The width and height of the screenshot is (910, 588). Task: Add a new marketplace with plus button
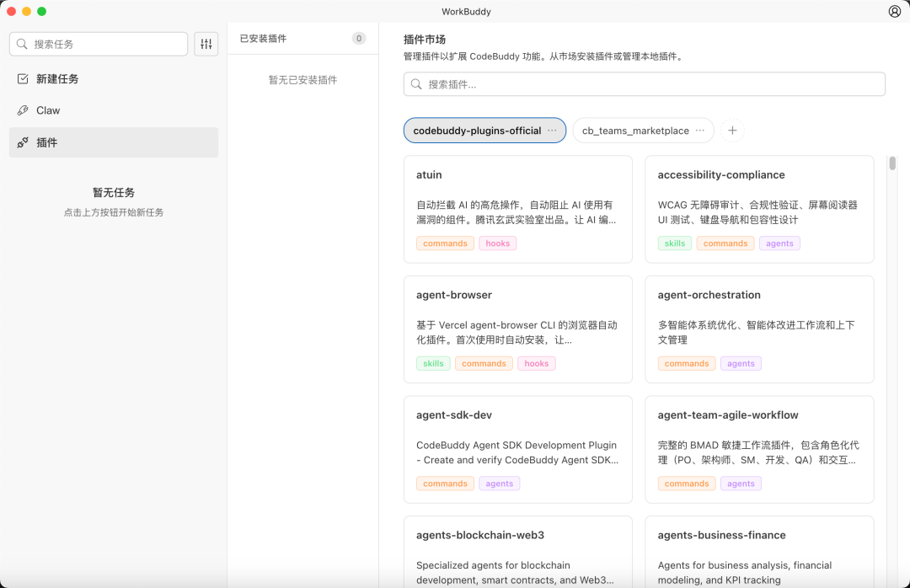point(732,131)
